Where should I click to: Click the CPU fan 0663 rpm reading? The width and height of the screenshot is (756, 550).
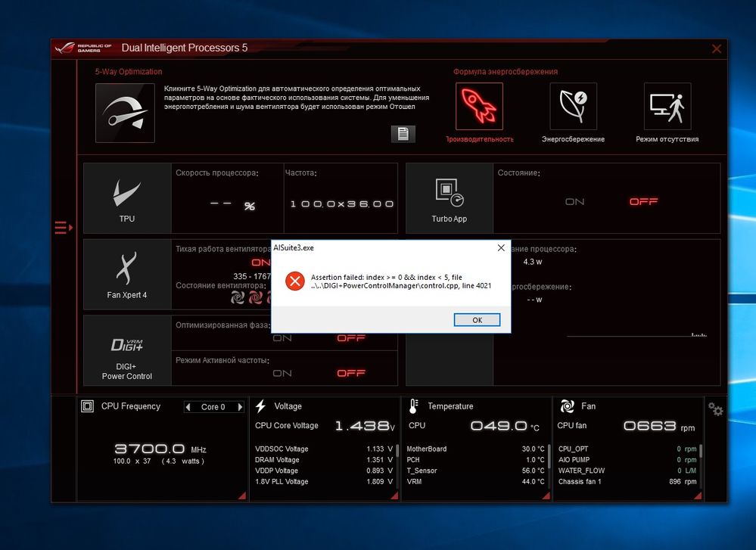(x=659, y=426)
